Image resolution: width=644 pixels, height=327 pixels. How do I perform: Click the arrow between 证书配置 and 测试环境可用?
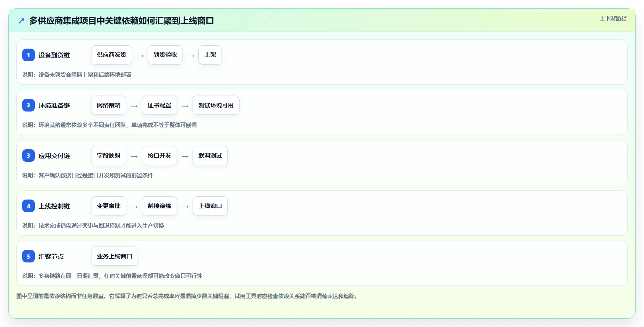(185, 106)
